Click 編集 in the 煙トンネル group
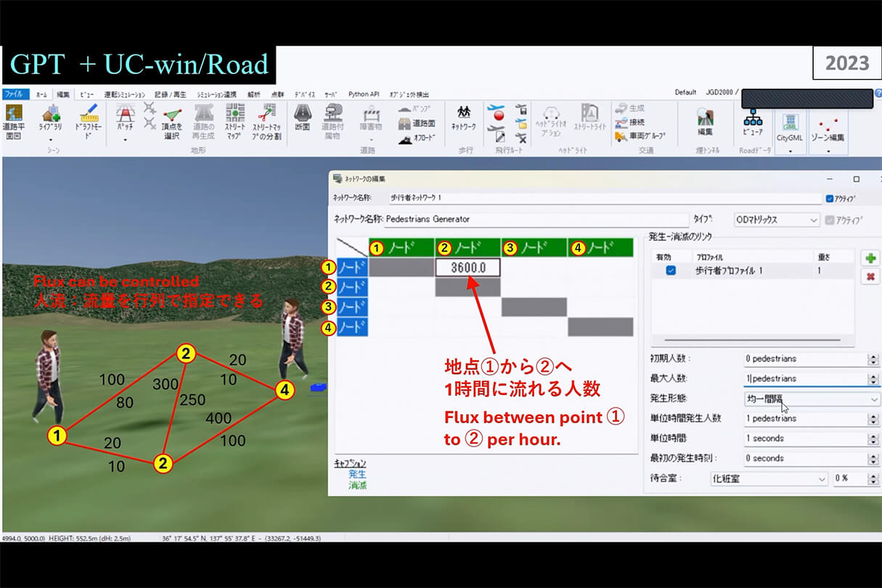The width and height of the screenshot is (882, 588). pyautogui.click(x=704, y=121)
